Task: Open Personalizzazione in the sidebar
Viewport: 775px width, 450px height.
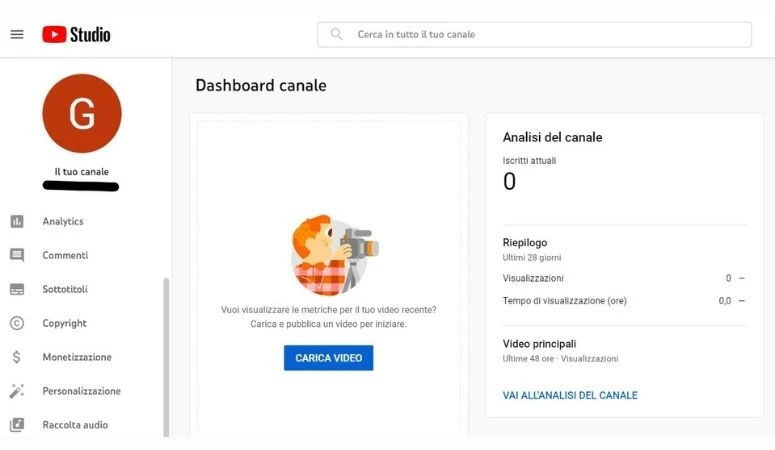Action: coord(82,391)
